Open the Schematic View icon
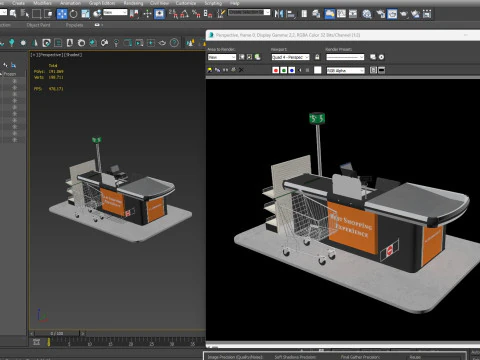The width and height of the screenshot is (480, 360). click(353, 14)
